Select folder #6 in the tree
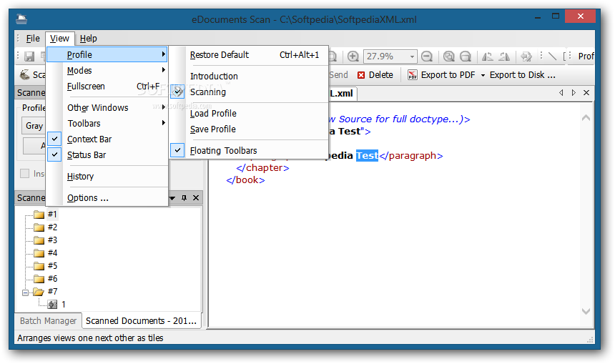This screenshot has height=364, width=615. tap(46, 279)
